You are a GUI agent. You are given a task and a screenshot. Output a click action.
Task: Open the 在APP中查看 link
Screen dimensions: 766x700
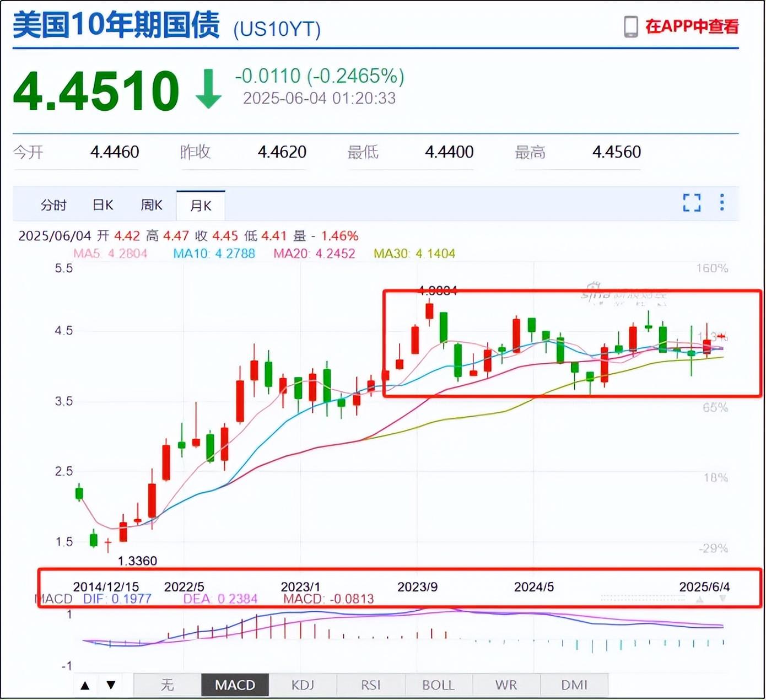pyautogui.click(x=692, y=26)
